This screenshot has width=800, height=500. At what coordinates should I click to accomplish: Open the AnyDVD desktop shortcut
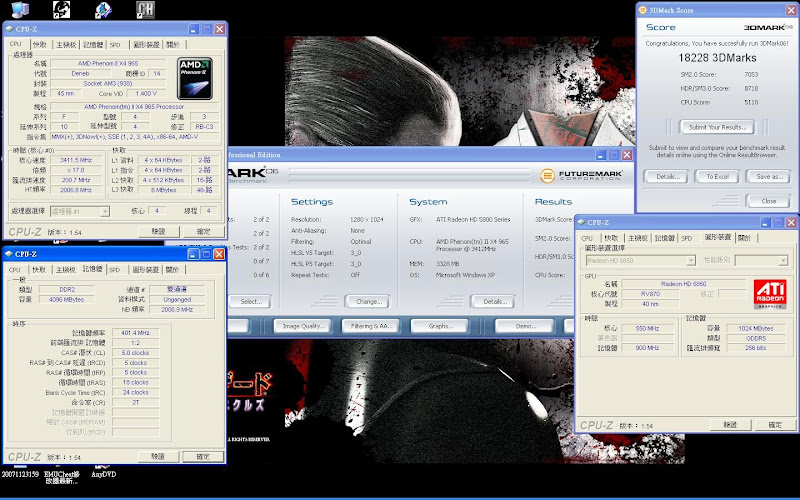(105, 474)
